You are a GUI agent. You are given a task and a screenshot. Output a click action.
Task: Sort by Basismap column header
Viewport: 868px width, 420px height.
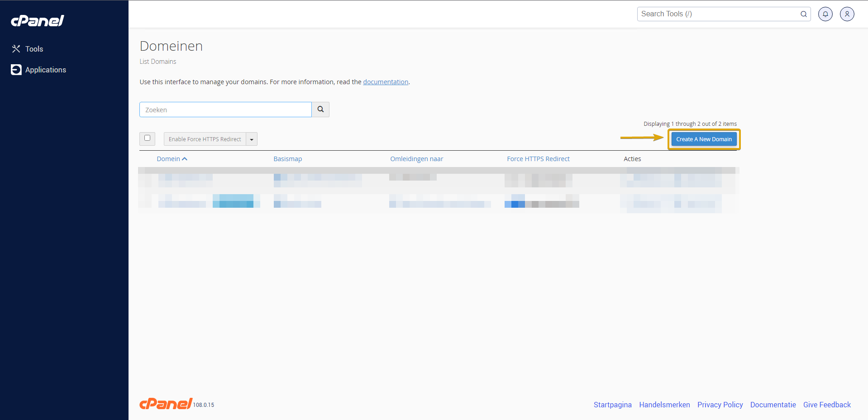pos(287,159)
